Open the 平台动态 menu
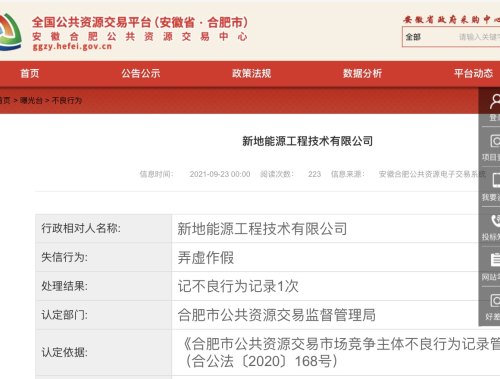Image resolution: width=500 pixels, height=379 pixels. click(473, 73)
